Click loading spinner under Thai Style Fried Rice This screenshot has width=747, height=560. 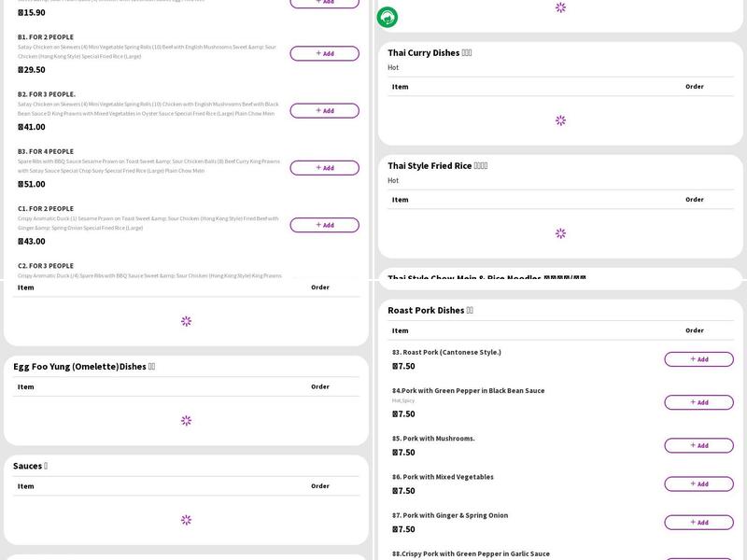[560, 233]
